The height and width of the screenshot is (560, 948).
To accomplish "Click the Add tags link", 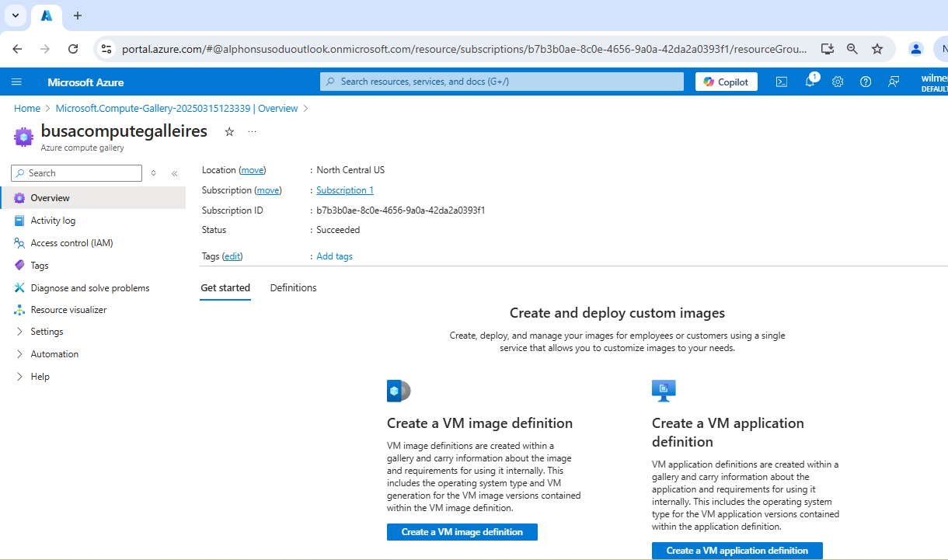I will 335,256.
